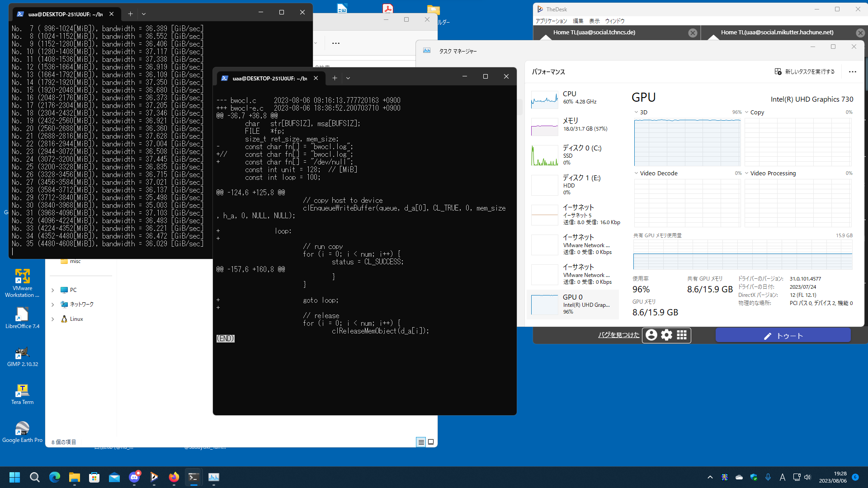868x488 pixels.
Task: Switch explorer to details view toggle
Action: 421,442
